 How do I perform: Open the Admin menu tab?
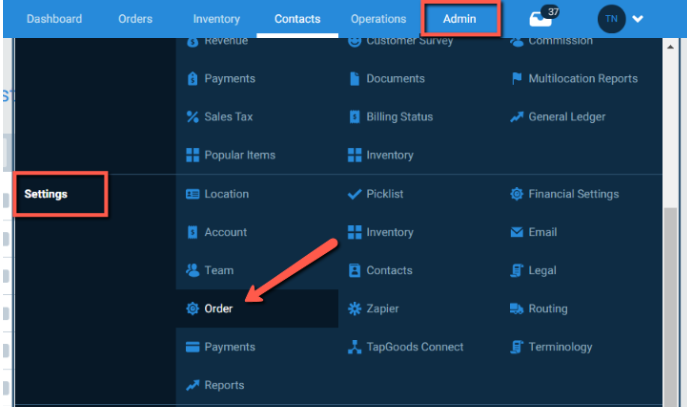coord(459,19)
